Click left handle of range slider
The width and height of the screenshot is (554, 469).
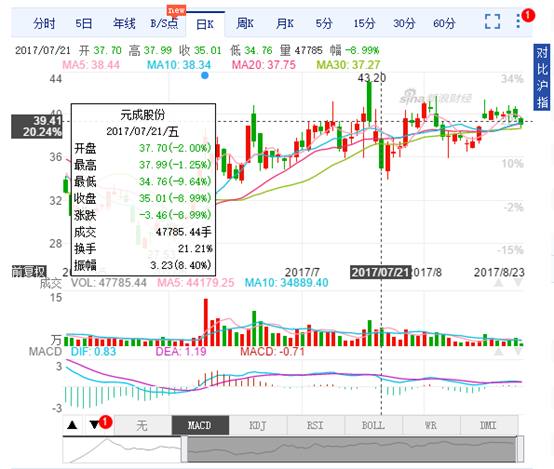184,449
